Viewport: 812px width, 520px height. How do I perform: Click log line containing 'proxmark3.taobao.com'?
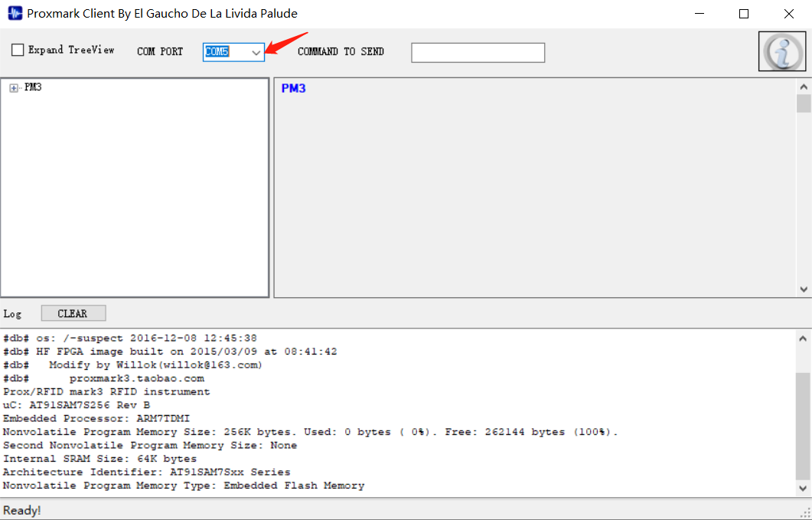103,378
